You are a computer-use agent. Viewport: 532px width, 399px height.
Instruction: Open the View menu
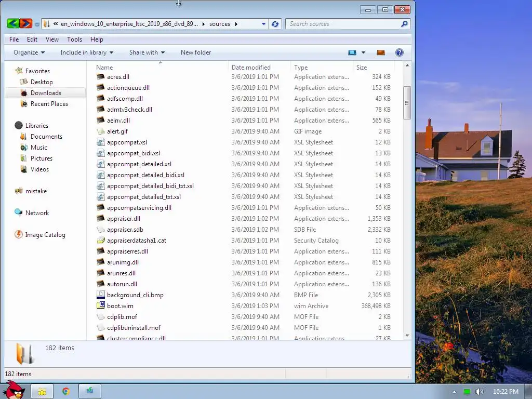pyautogui.click(x=52, y=39)
